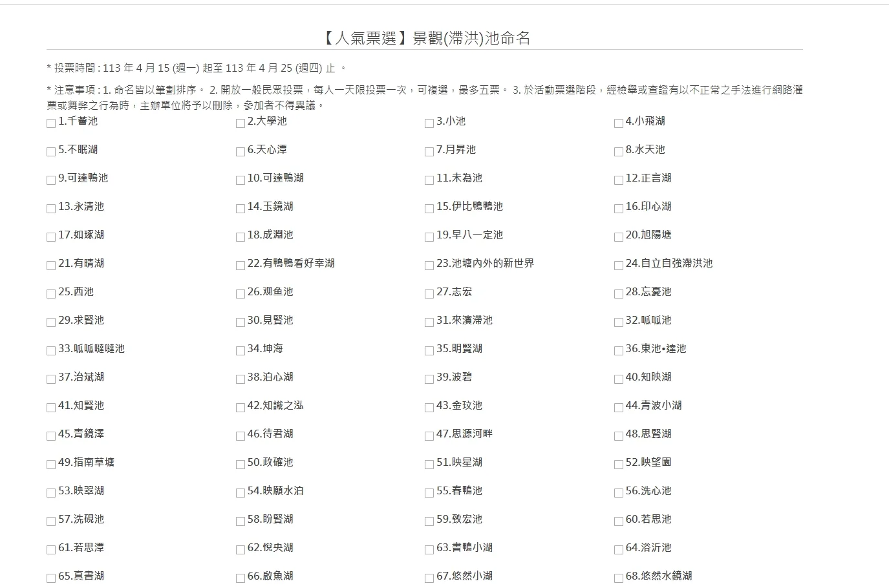
Task: Select 6.天心潭 checkbox
Action: tap(241, 152)
